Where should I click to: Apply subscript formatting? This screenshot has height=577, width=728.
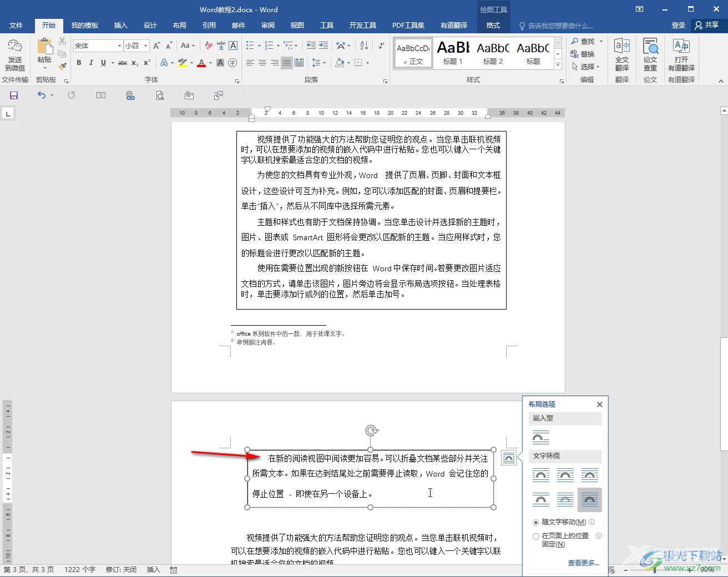pos(135,63)
